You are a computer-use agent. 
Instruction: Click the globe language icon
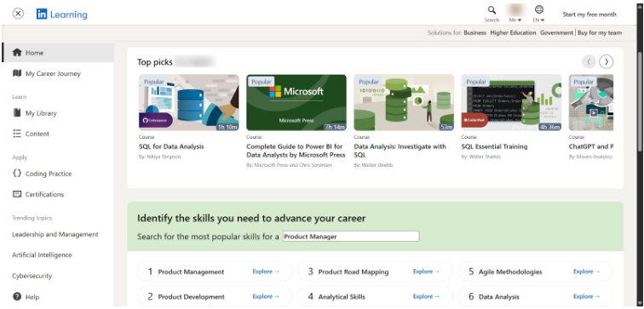click(x=539, y=10)
